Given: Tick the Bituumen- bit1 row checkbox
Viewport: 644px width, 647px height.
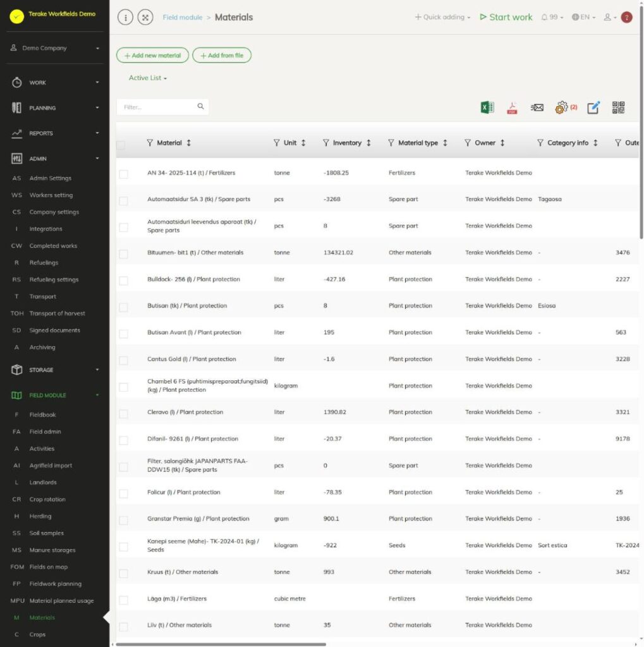Looking at the screenshot, I should 123,254.
